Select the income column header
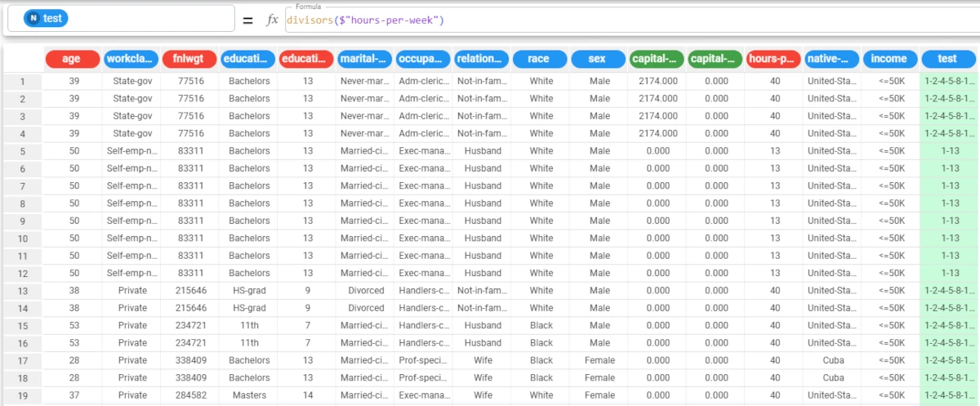The image size is (980, 406). 889,59
